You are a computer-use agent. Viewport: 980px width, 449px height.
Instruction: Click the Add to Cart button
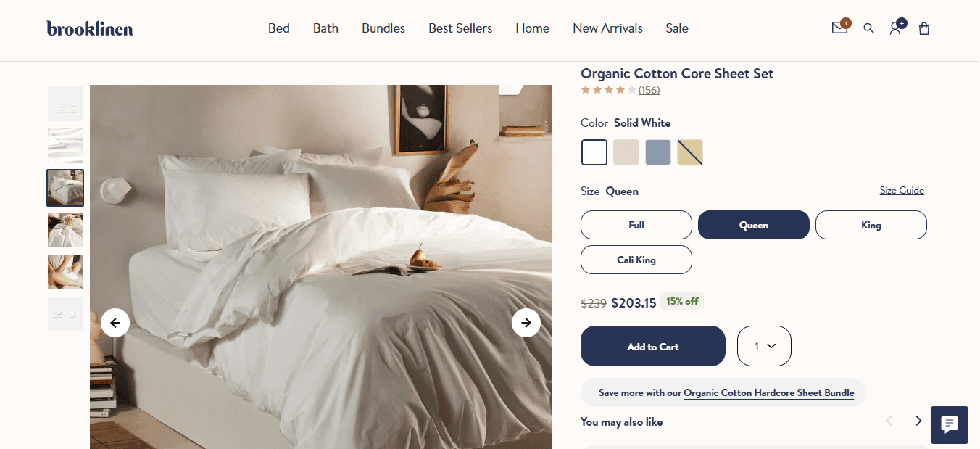pos(653,346)
